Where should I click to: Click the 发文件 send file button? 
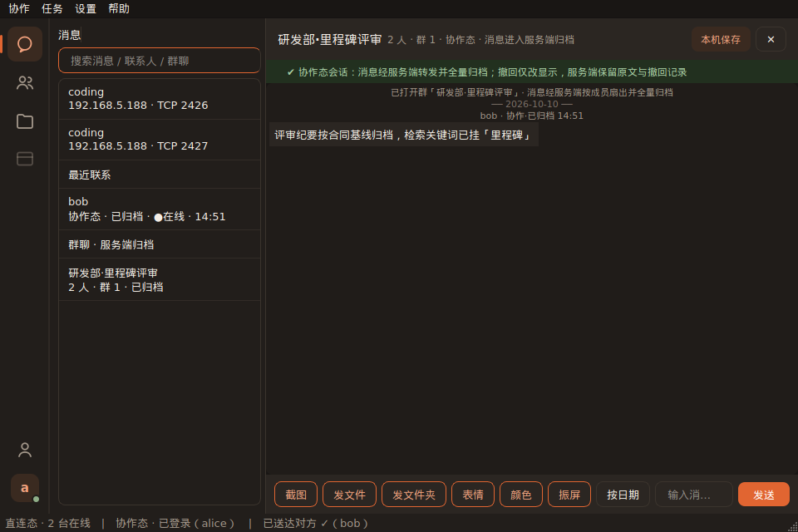click(x=350, y=495)
